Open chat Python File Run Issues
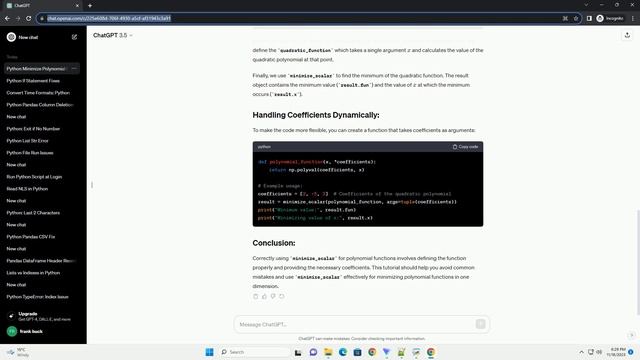Screen dimensions: 640x360 (30, 153)
